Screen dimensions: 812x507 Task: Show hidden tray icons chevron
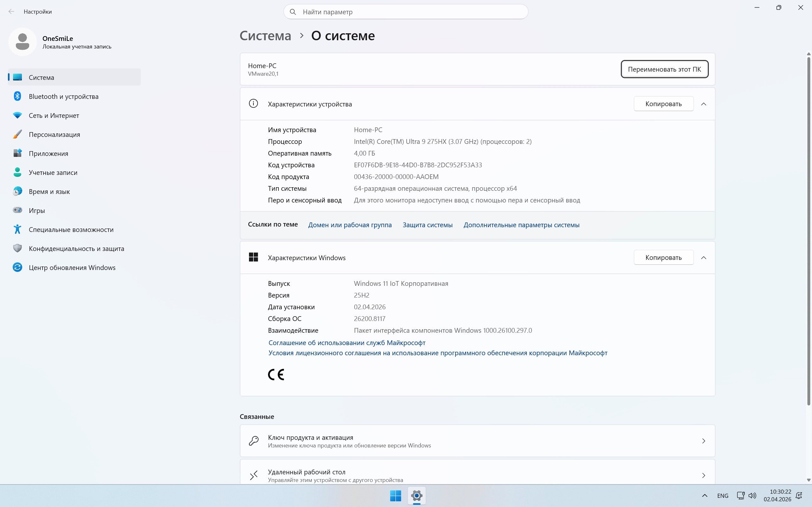click(x=704, y=496)
